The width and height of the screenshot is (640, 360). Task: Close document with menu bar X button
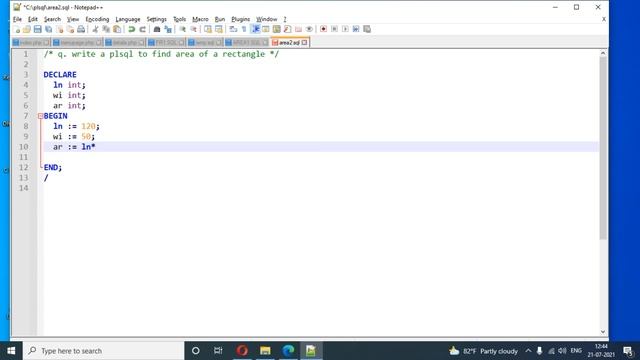(604, 19)
